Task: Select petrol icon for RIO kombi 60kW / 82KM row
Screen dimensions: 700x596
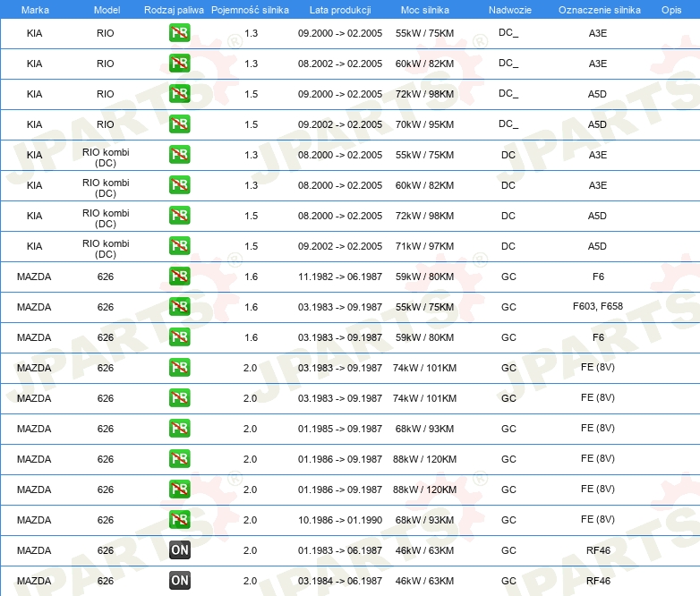Action: click(x=179, y=185)
